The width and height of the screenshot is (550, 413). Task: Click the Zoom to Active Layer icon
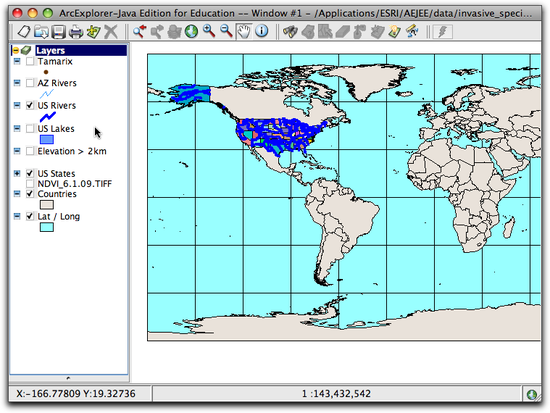pos(174,32)
